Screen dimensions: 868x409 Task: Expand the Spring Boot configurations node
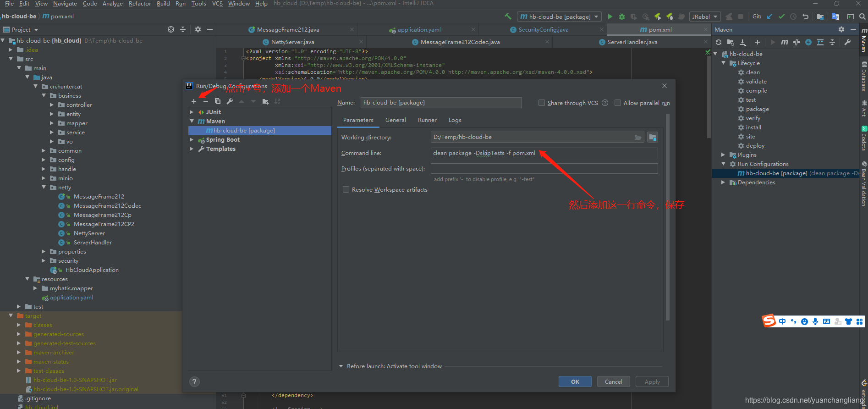(x=192, y=139)
